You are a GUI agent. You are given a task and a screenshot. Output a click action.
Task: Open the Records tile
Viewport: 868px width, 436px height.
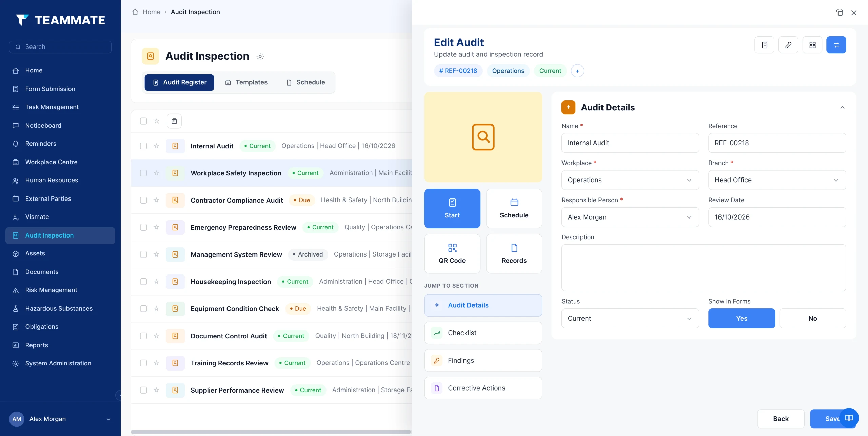(514, 254)
